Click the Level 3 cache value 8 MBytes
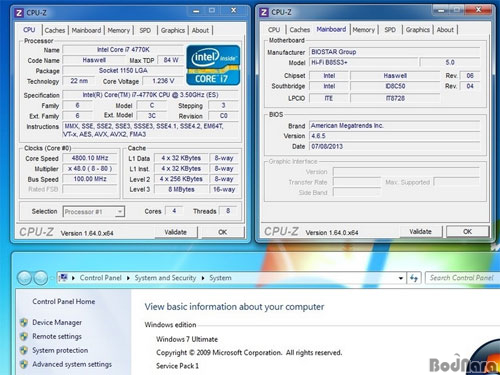500x375 pixels. 181,189
